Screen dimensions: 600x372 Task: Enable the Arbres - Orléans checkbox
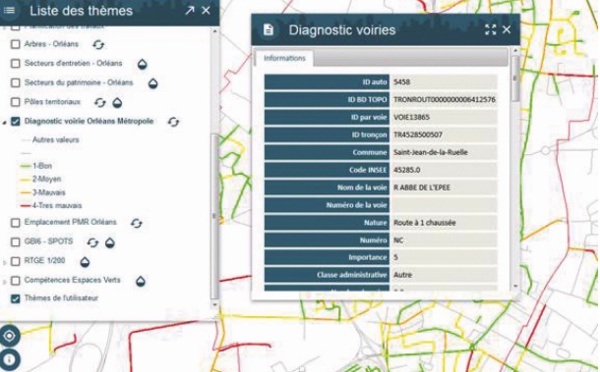15,44
